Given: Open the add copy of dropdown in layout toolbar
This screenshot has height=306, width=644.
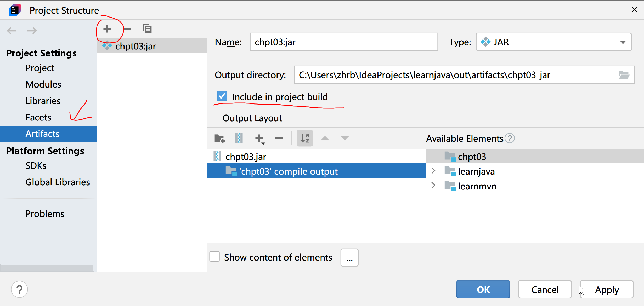Looking at the screenshot, I should [260, 139].
